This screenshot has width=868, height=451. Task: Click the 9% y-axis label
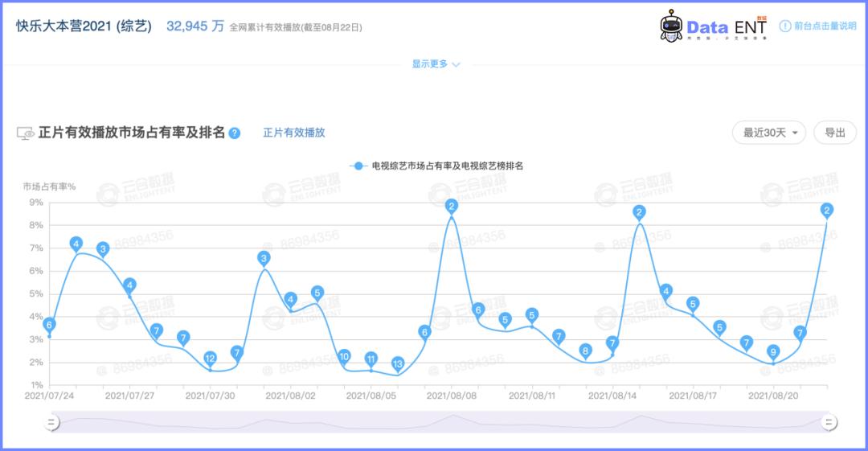click(x=36, y=203)
